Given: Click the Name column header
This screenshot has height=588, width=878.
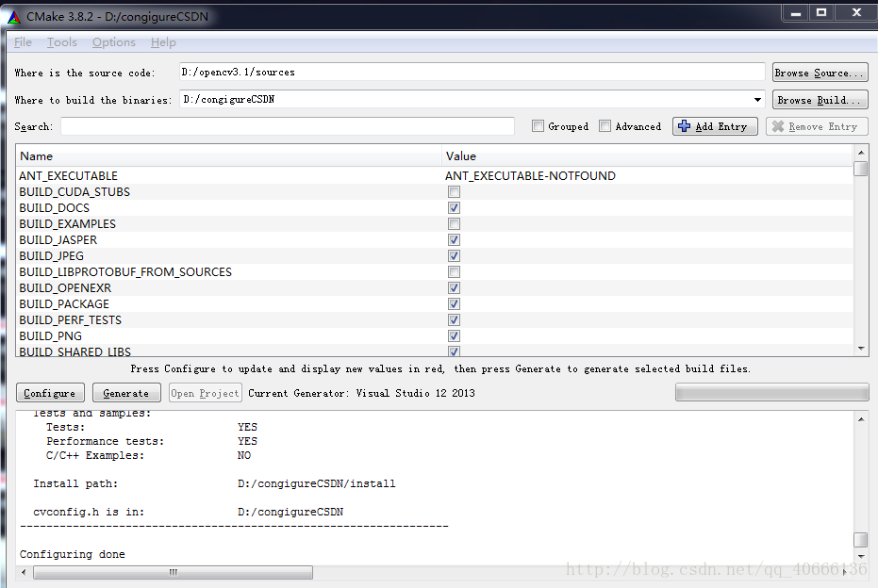Looking at the screenshot, I should point(228,156).
